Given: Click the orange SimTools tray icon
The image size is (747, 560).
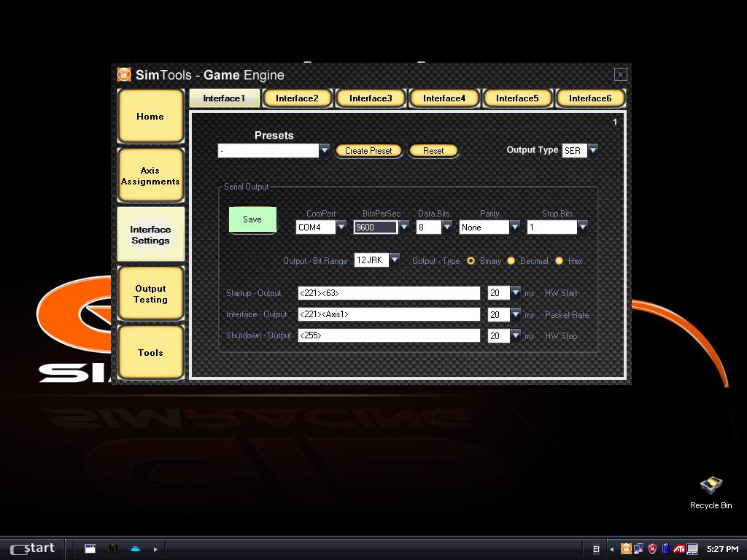Looking at the screenshot, I should pyautogui.click(x=626, y=549).
